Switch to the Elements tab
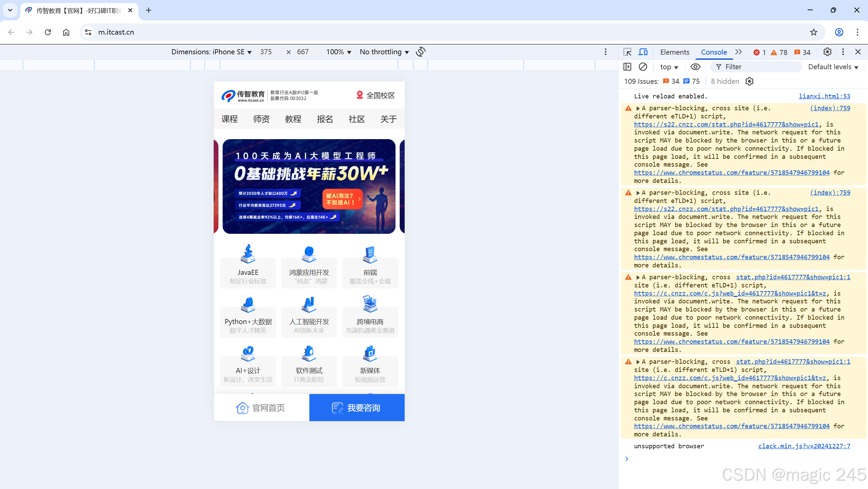The height and width of the screenshot is (489, 868). coord(674,52)
